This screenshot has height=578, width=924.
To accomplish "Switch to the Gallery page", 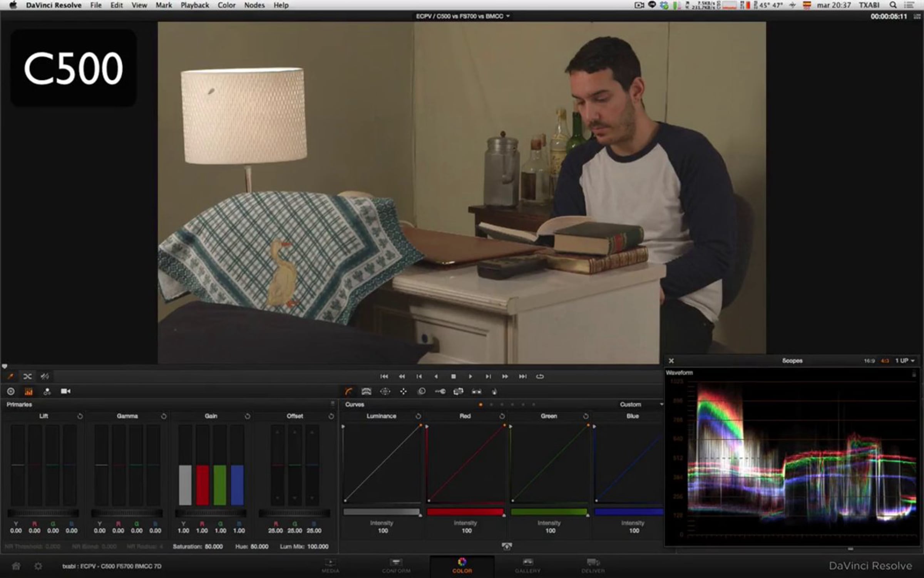I will [x=528, y=566].
